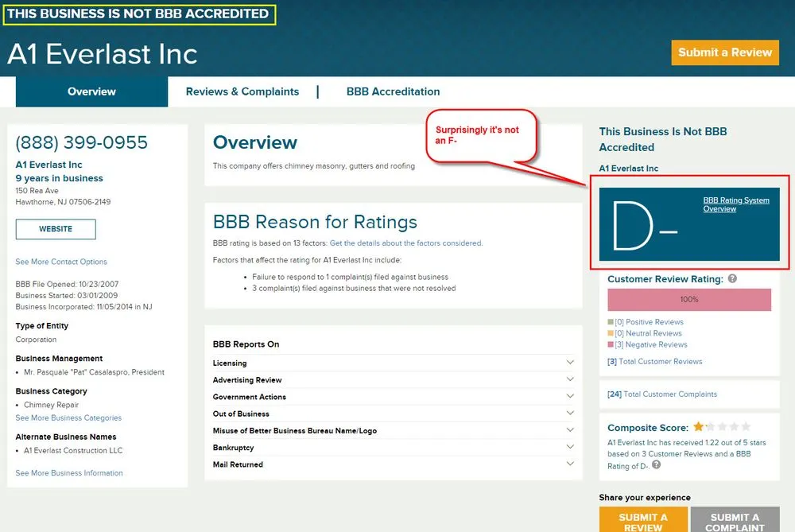
Task: Expand the Mail Returned section
Action: pos(569,464)
